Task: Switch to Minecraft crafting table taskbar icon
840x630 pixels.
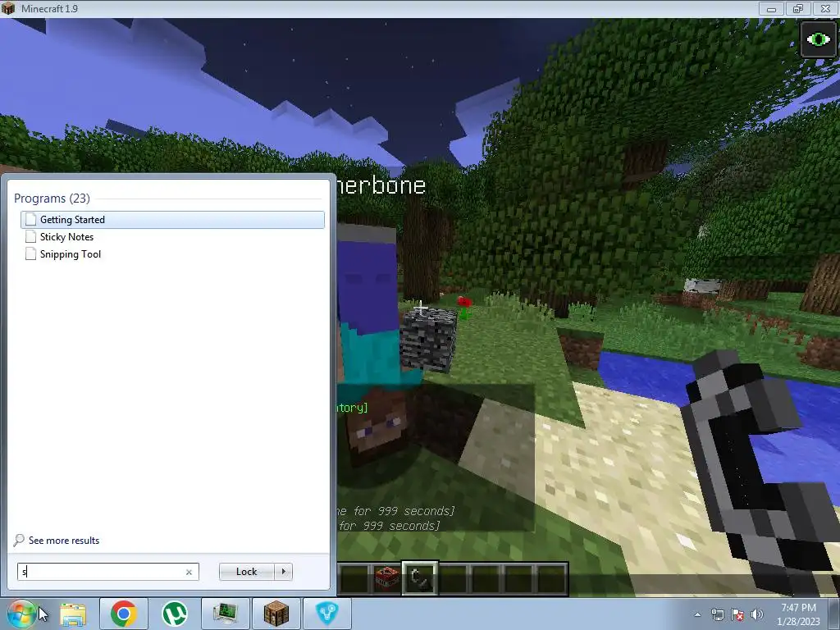Action: click(276, 614)
